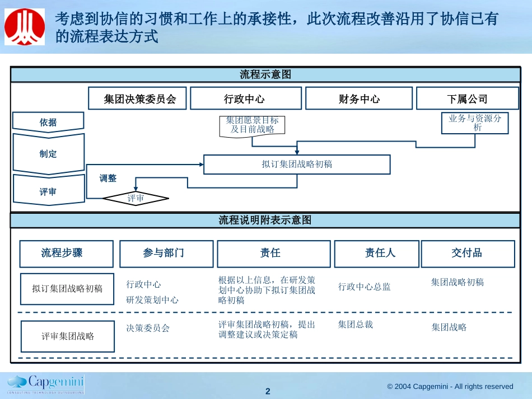
Task: Click the 责任人 table header
Action: coord(377,254)
